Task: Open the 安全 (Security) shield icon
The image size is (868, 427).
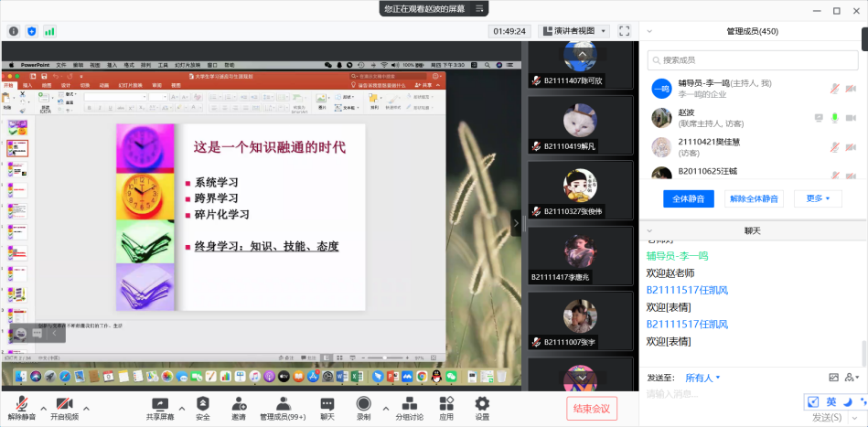Action: pyautogui.click(x=202, y=403)
